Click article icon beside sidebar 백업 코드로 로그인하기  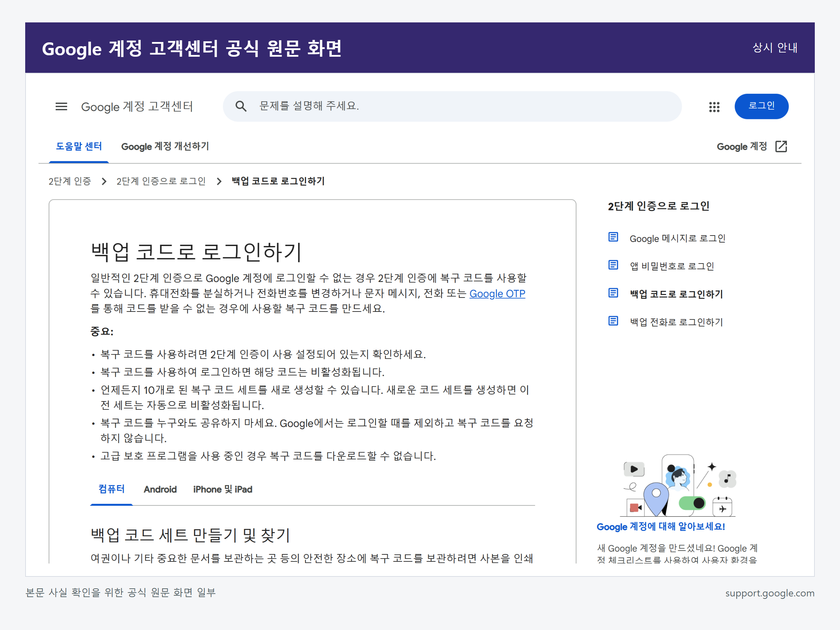click(x=613, y=293)
